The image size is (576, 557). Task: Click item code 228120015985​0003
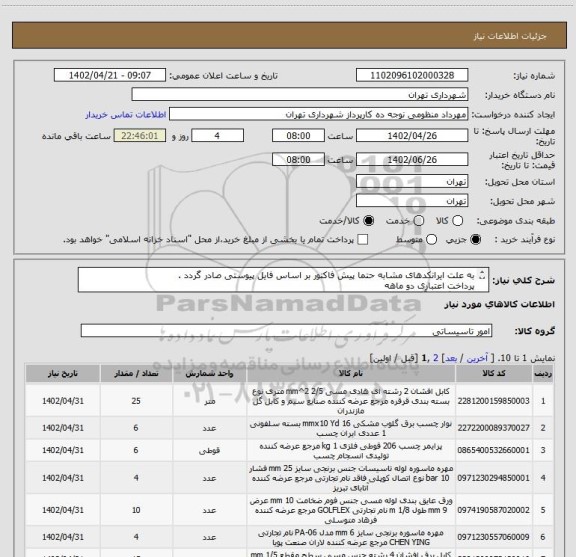(x=493, y=401)
